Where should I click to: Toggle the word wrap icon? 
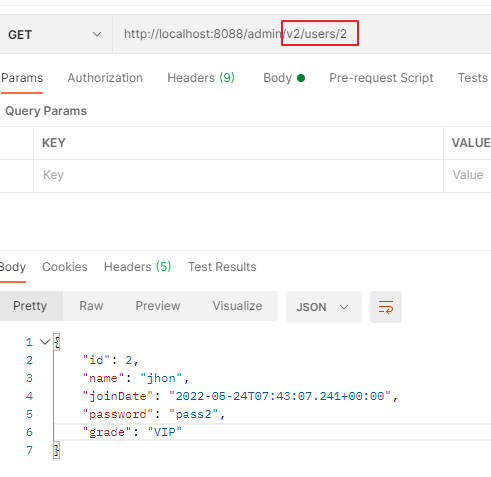click(x=386, y=307)
